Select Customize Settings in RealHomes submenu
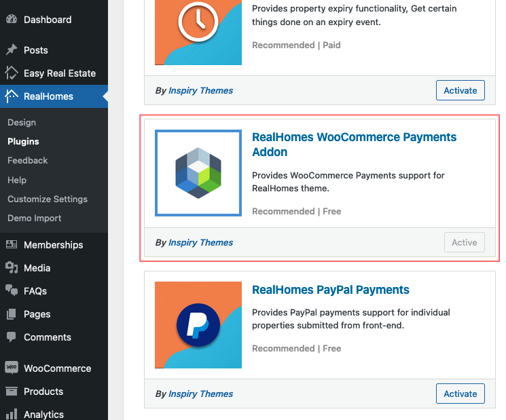Viewport: 506px width, 420px height. pos(48,199)
